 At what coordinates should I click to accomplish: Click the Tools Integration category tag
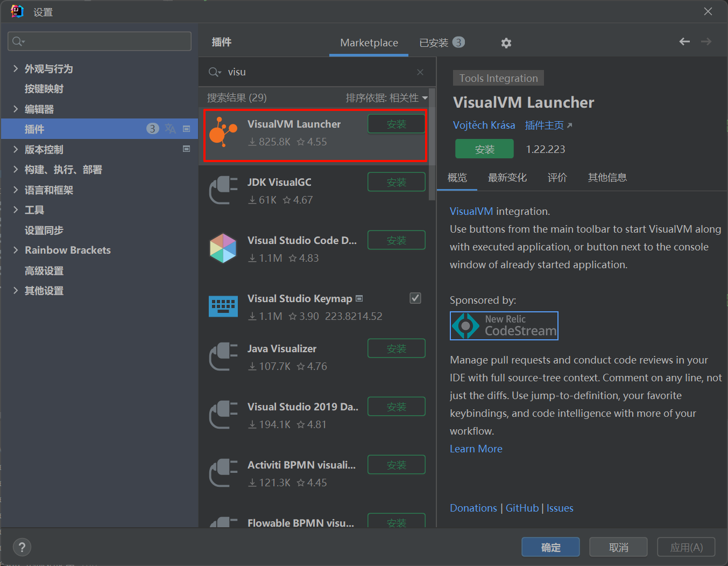coord(499,78)
